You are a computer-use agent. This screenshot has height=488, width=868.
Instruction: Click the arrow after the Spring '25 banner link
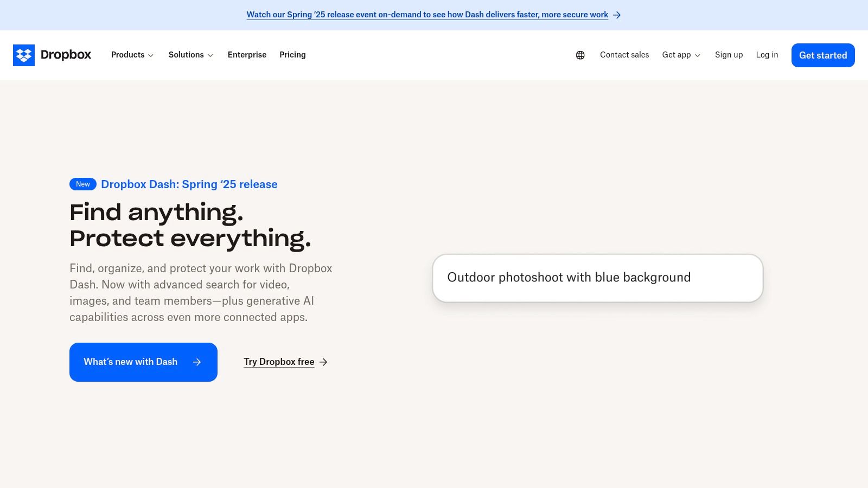(x=617, y=15)
